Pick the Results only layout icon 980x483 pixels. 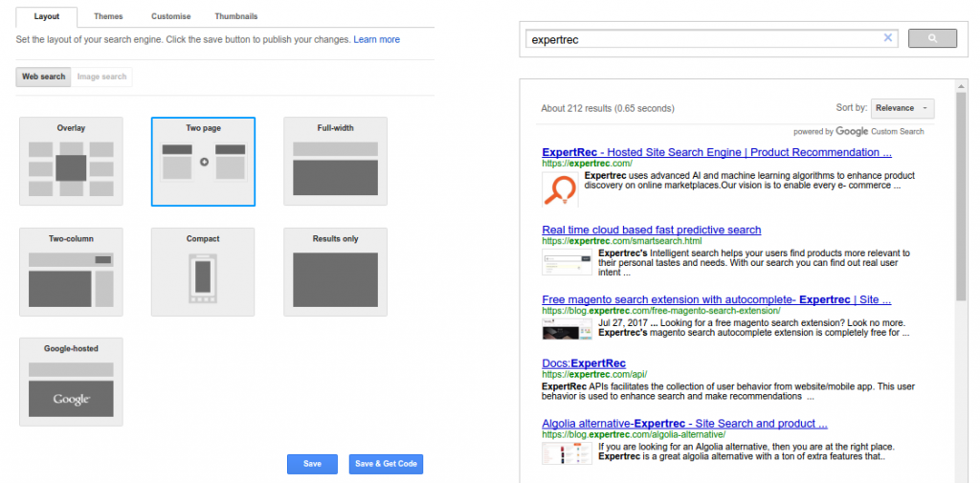coord(336,272)
